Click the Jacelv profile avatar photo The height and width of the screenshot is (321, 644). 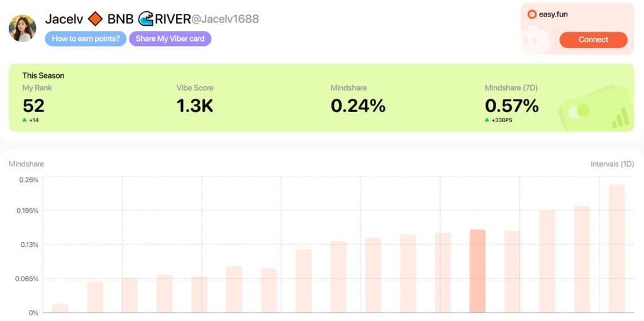(23, 28)
